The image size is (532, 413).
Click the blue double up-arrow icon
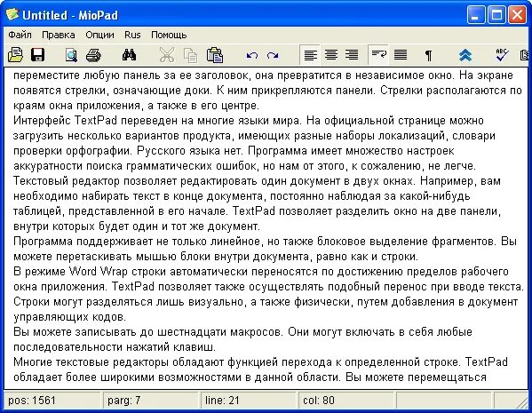(x=465, y=55)
